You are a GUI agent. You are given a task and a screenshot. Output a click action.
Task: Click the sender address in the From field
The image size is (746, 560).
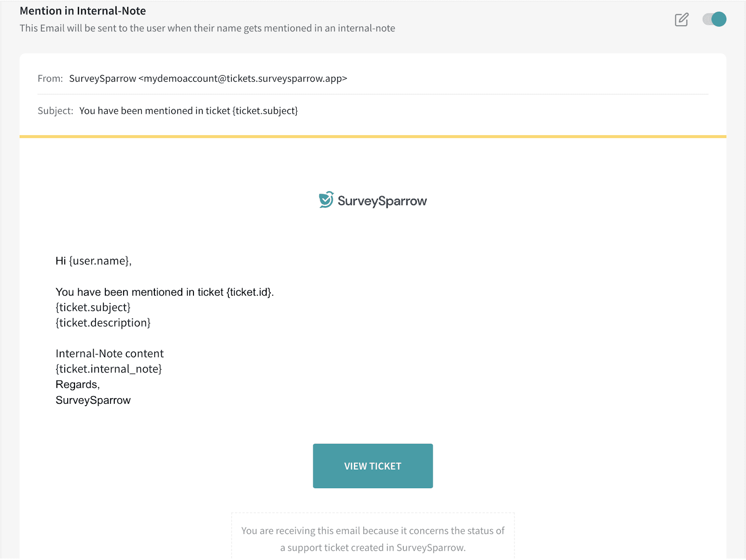click(208, 78)
